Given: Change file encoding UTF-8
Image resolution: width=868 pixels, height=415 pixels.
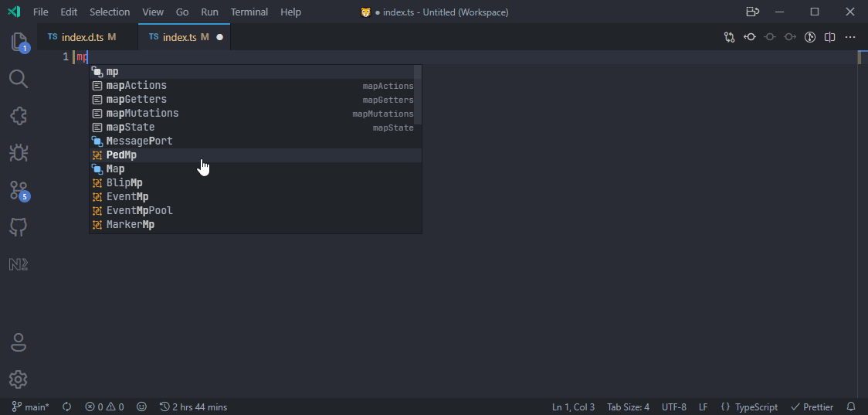Looking at the screenshot, I should pos(673,407).
